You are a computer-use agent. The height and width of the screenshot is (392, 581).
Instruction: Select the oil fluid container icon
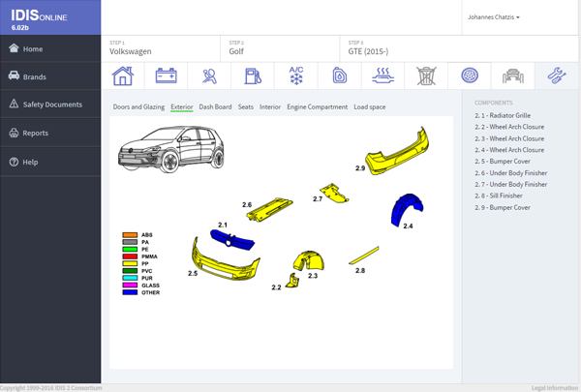tap(340, 75)
